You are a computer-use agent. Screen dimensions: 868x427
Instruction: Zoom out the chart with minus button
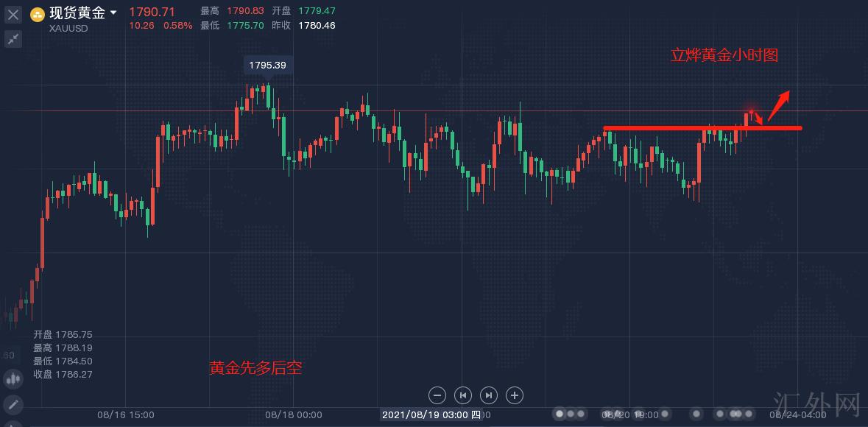(437, 395)
